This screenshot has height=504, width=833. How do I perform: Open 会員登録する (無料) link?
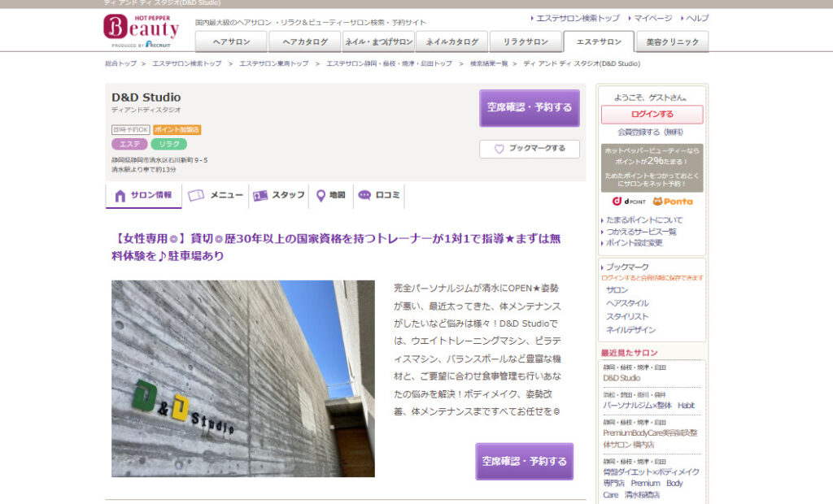tap(650, 133)
